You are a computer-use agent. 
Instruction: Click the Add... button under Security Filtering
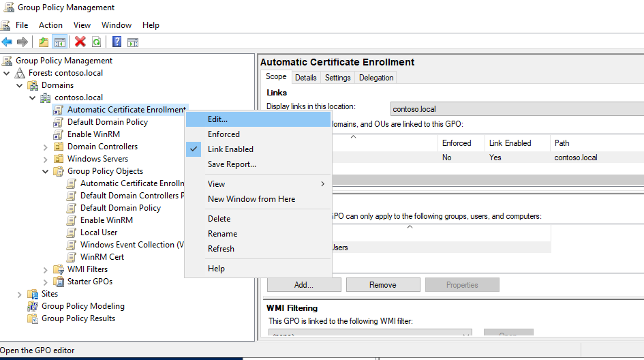point(303,285)
